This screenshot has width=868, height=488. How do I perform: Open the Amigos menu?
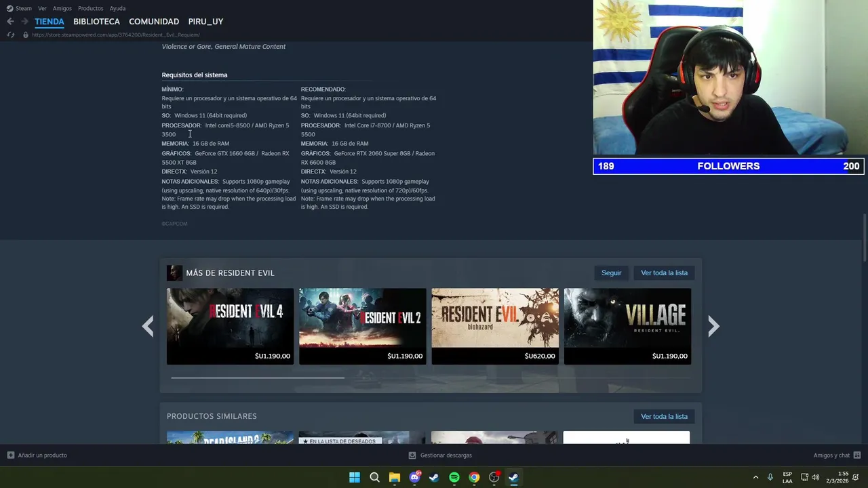pyautogui.click(x=62, y=8)
